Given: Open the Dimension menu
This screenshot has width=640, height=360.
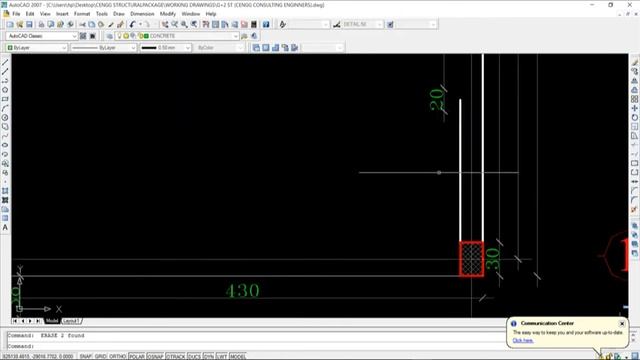Looking at the screenshot, I should coord(142,14).
